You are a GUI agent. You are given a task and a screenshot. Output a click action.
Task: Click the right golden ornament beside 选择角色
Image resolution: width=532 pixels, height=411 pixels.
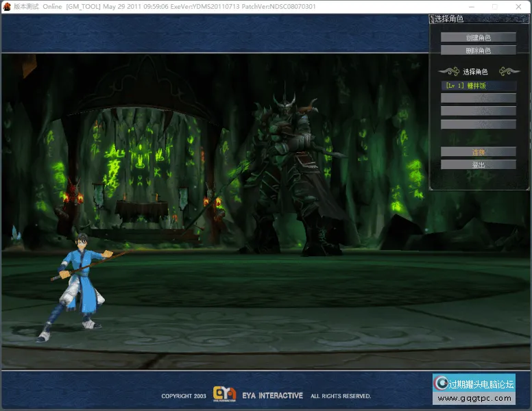(509, 71)
